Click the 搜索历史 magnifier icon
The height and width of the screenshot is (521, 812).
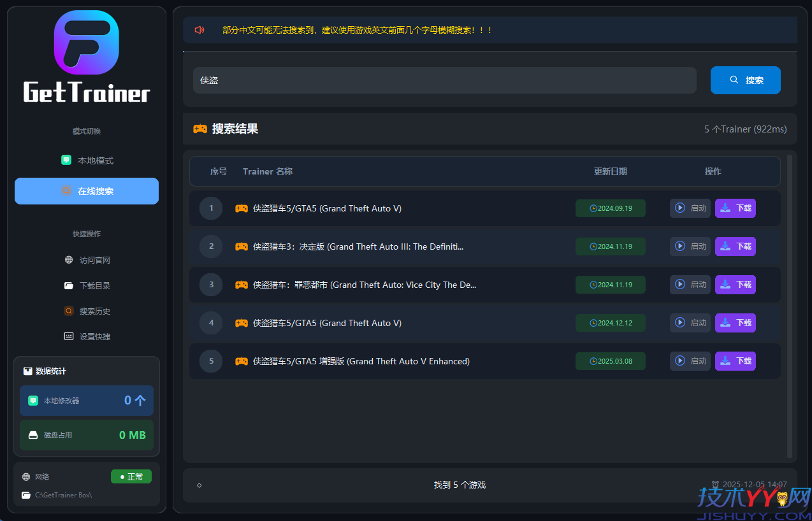[68, 311]
